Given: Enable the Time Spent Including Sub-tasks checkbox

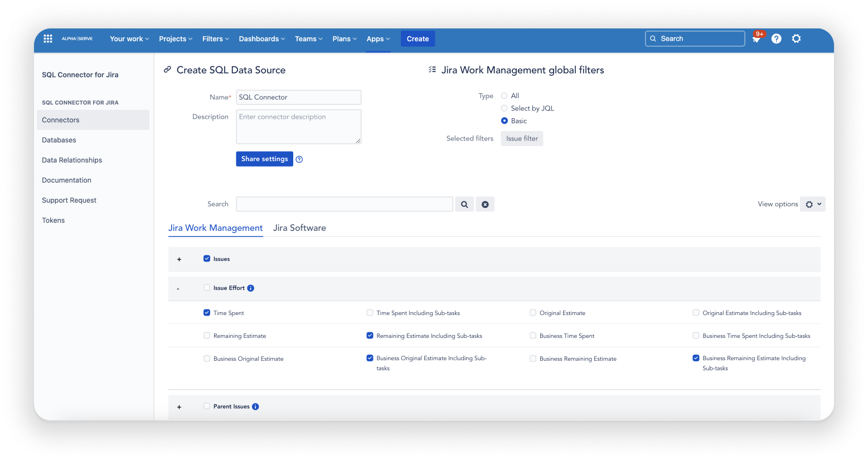Looking at the screenshot, I should click(370, 313).
